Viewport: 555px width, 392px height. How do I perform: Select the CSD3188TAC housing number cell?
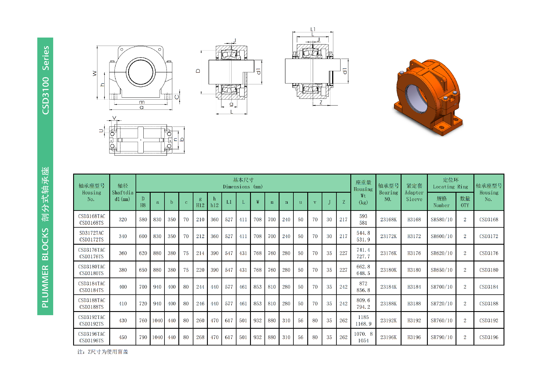[x=92, y=304]
